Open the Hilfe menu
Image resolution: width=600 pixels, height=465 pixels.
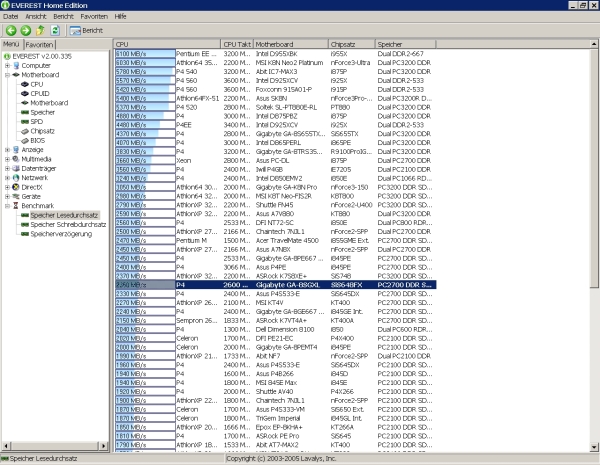pos(120,16)
